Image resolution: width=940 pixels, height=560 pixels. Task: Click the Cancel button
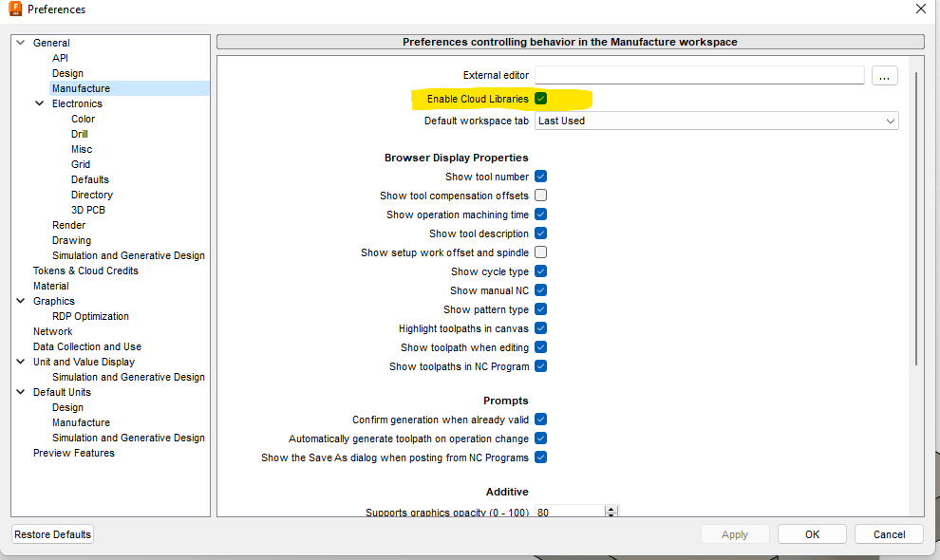889,534
